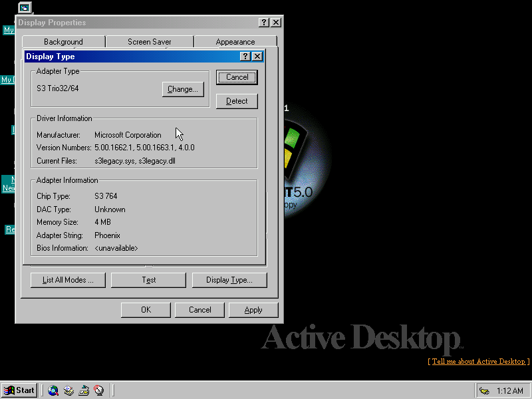Viewport: 532px width, 399px height.
Task: Click the Display Type help question mark button
Action: (x=245, y=57)
